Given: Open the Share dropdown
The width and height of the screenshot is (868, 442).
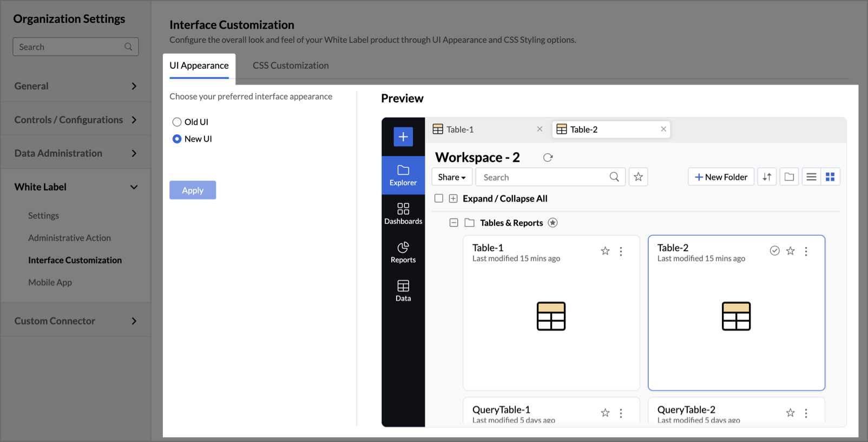Looking at the screenshot, I should pos(451,177).
